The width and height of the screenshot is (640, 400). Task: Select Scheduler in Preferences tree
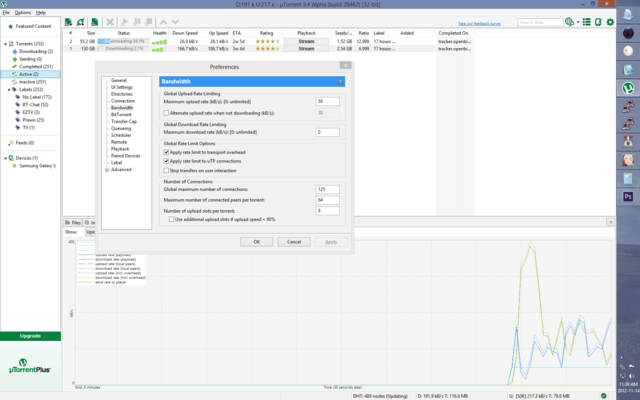coord(121,135)
